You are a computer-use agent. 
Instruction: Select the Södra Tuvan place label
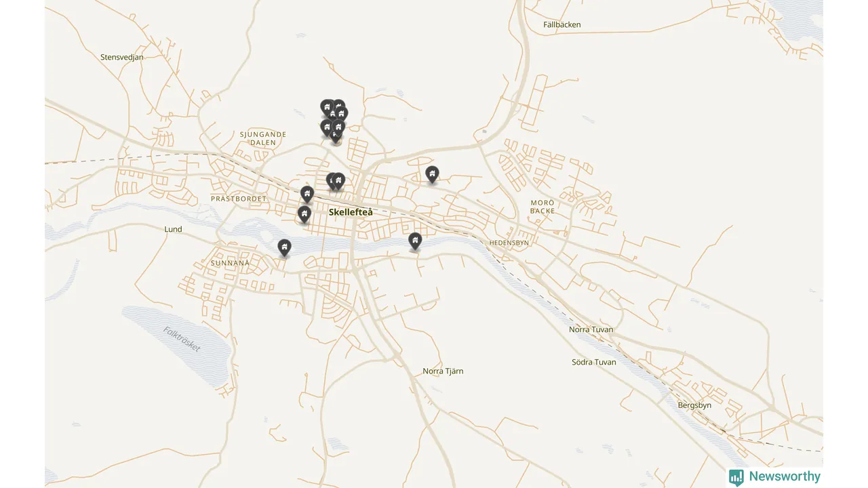click(x=594, y=363)
